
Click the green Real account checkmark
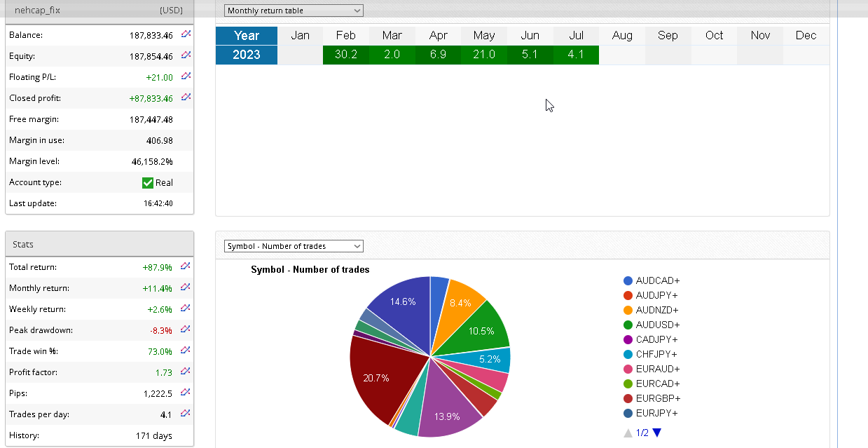click(148, 182)
